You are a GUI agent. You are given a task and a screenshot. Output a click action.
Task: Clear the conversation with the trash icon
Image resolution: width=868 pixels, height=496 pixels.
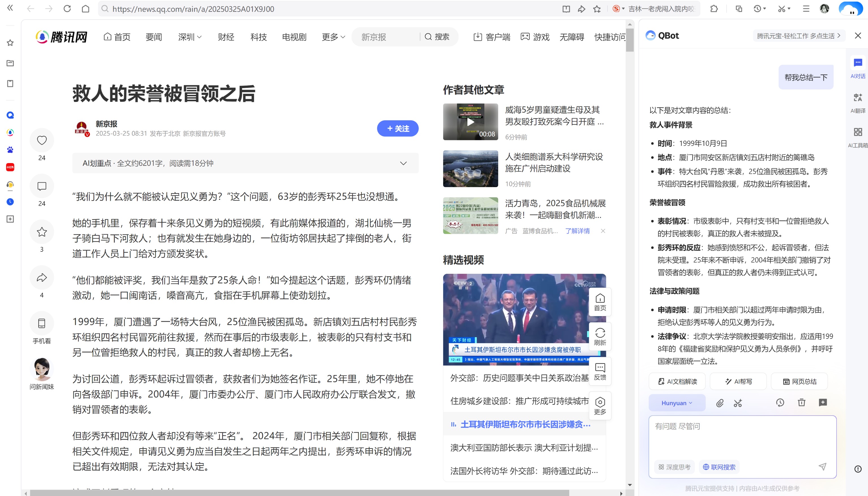point(802,403)
